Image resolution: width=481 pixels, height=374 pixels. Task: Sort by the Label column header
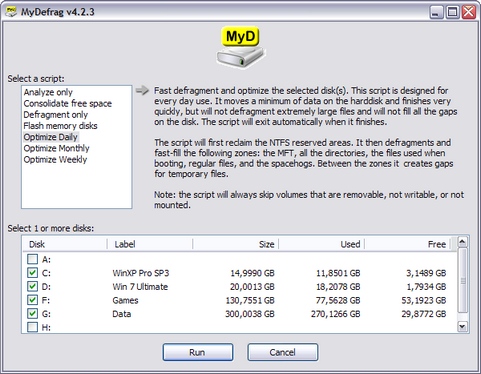tap(150, 244)
